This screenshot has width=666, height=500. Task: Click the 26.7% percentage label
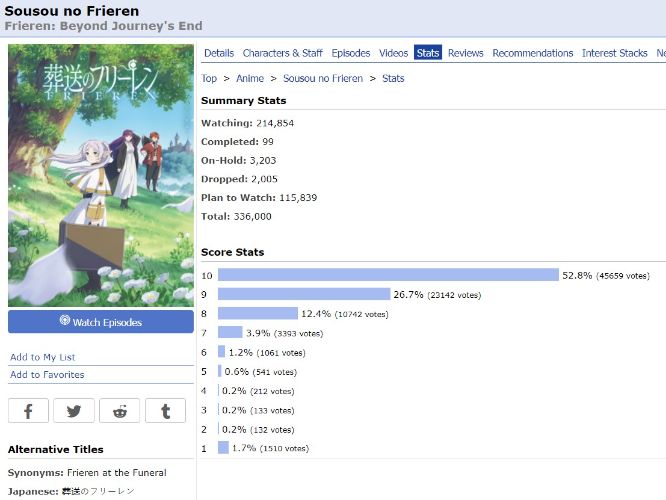(x=408, y=294)
